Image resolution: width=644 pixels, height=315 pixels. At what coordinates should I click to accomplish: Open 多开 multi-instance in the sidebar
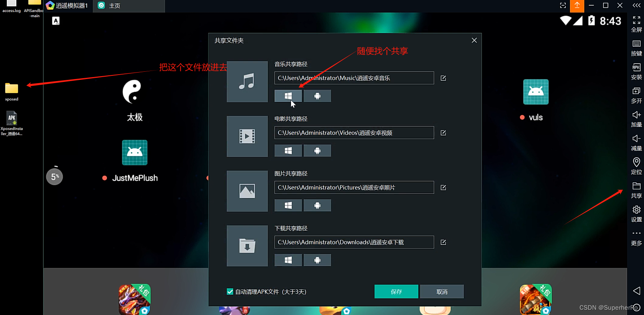[636, 95]
